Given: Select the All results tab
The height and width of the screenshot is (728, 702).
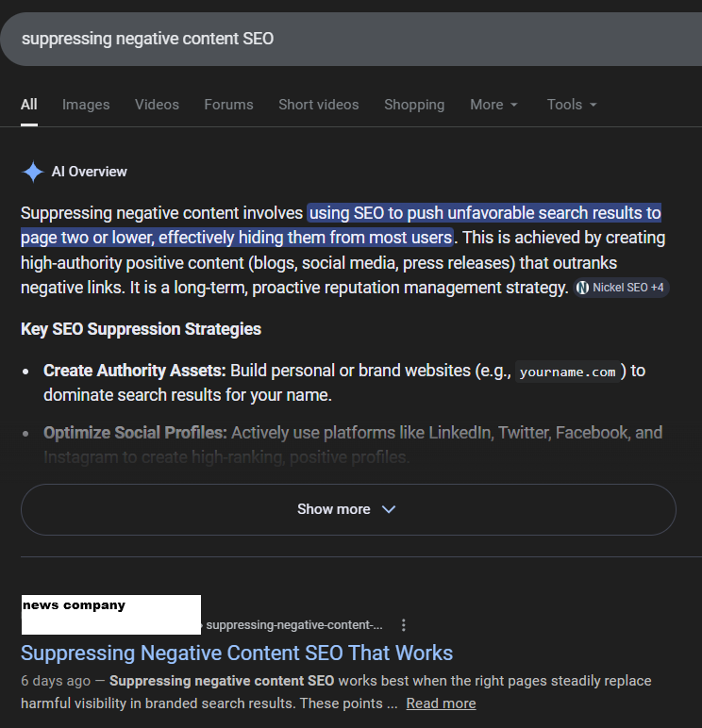Looking at the screenshot, I should [x=29, y=105].
